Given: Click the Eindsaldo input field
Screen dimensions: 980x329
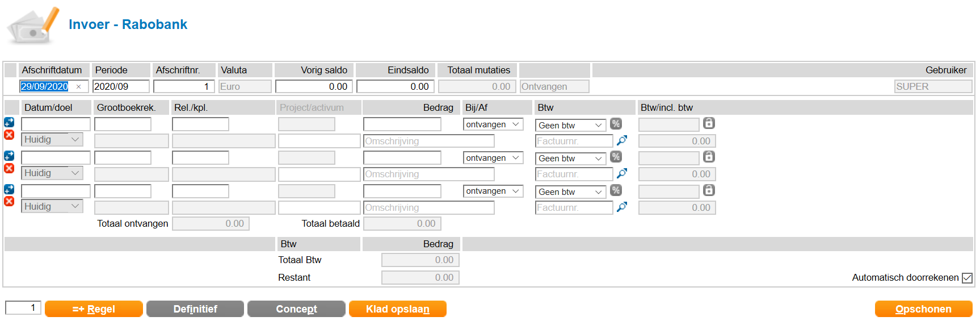Looking at the screenshot, I should [396, 86].
